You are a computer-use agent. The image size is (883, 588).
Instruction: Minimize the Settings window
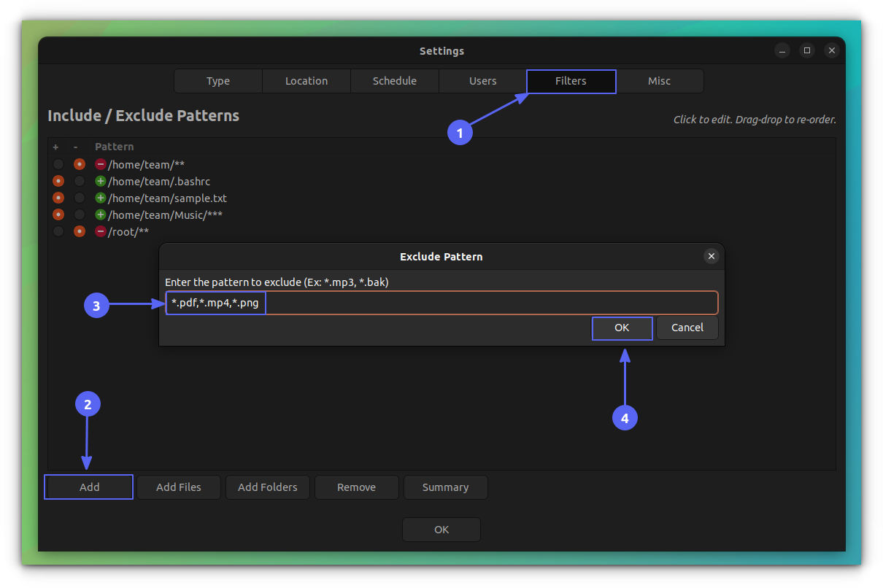[782, 50]
